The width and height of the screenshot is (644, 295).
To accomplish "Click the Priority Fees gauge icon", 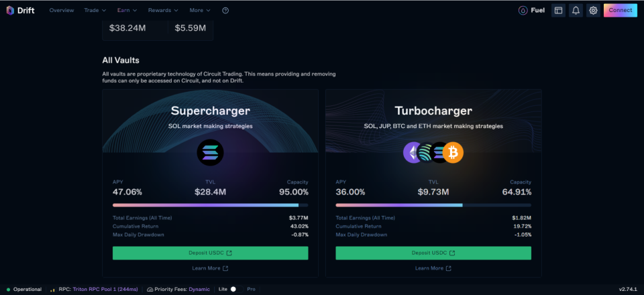I will click(150, 289).
